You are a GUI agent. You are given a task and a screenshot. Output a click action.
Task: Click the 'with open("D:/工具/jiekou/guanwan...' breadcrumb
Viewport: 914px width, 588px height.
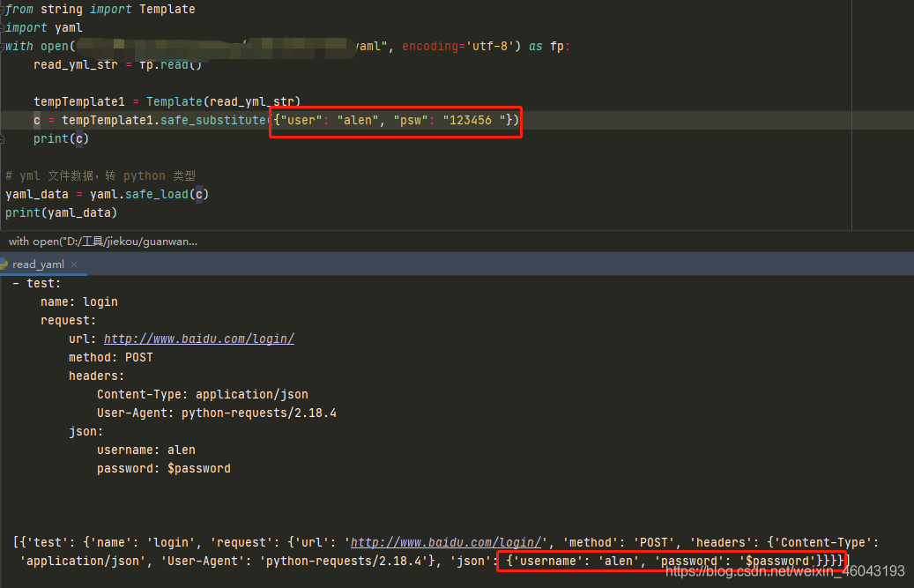pos(102,242)
